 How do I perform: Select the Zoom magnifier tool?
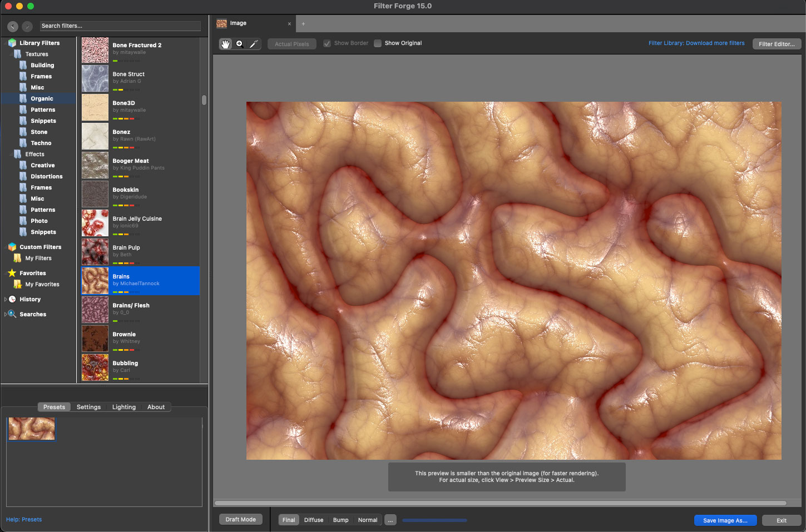coord(240,44)
